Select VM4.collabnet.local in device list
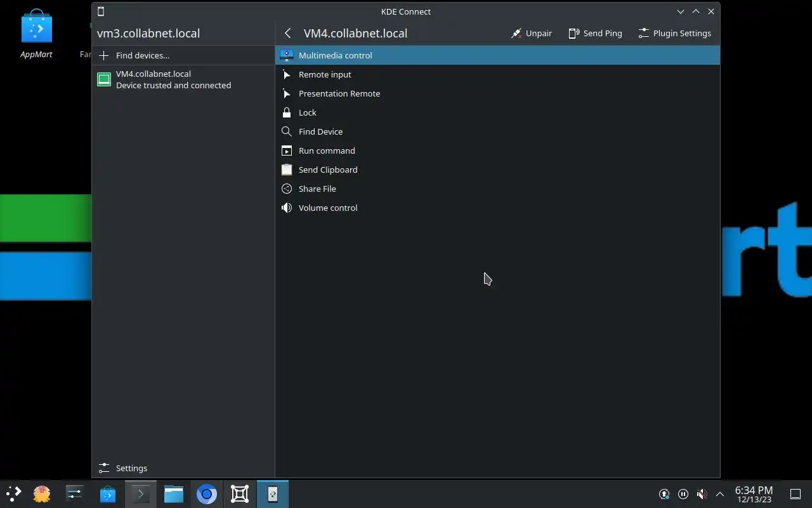812x508 pixels. click(x=183, y=79)
